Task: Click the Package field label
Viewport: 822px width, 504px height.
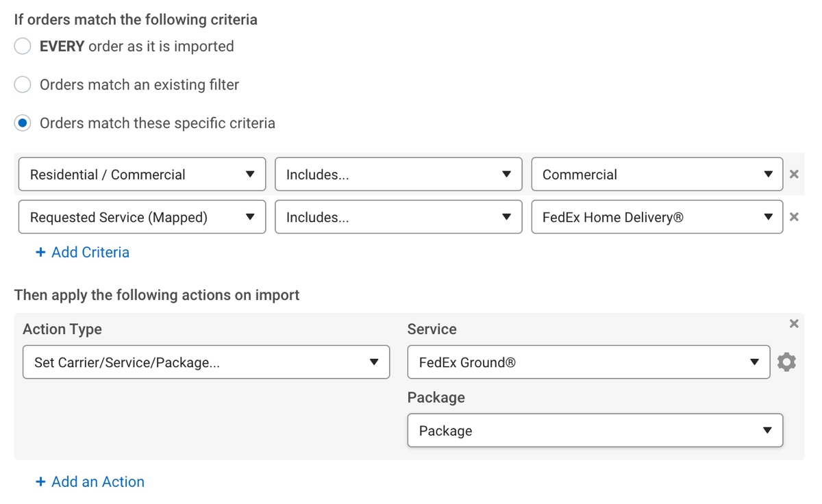Action: coord(436,398)
